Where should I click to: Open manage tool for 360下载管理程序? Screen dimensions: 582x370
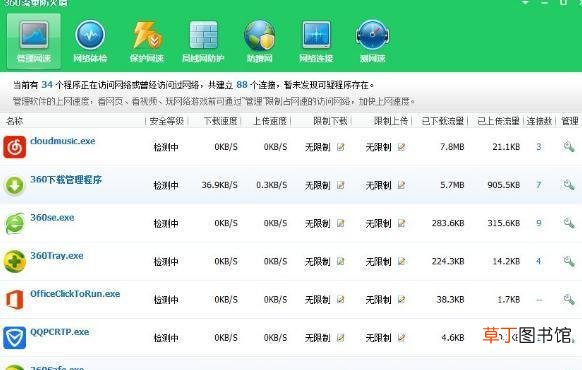[569, 185]
